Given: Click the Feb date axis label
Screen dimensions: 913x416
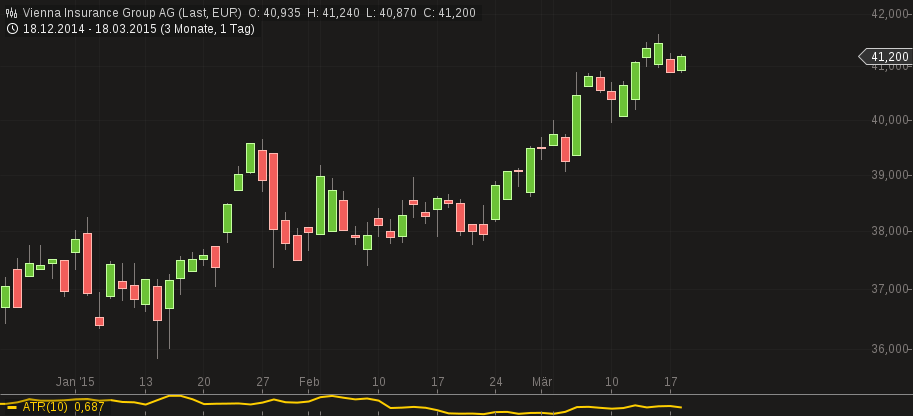Looking at the screenshot, I should pos(309,382).
